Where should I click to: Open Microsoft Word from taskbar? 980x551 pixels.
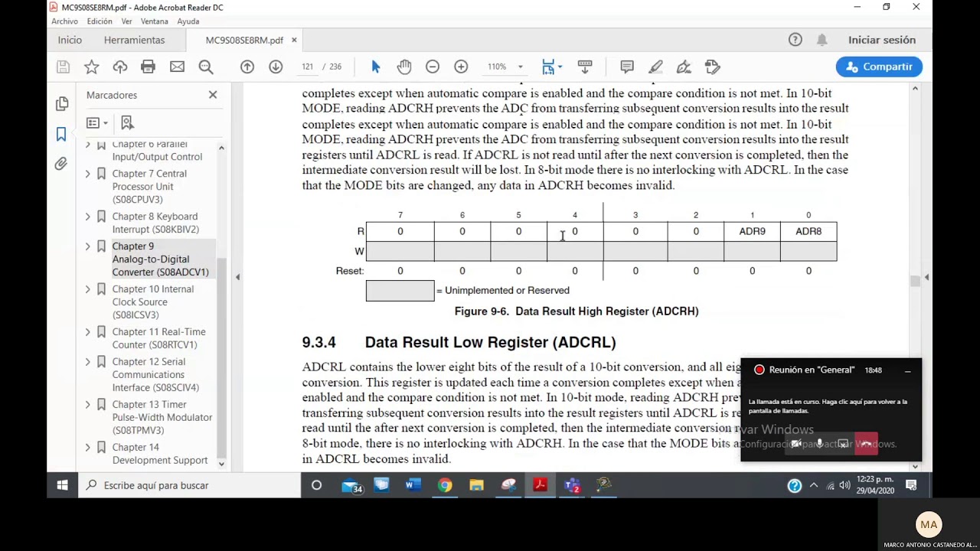(x=413, y=485)
